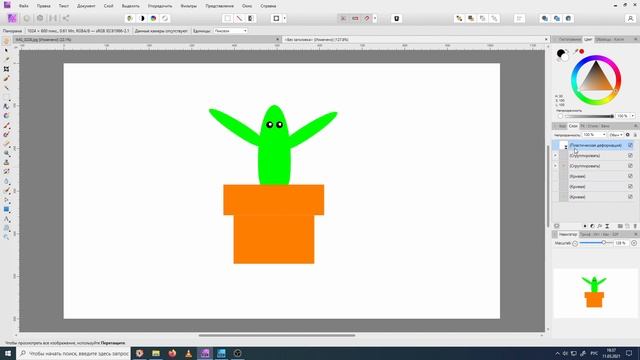The width and height of the screenshot is (640, 360).
Task: Open the Слой menu
Action: click(x=109, y=6)
